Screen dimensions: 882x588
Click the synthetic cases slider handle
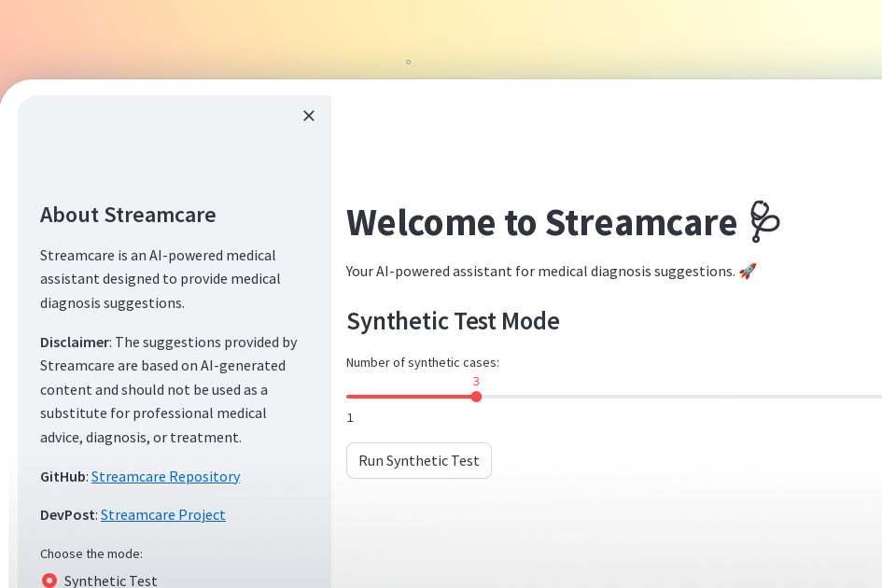(476, 397)
